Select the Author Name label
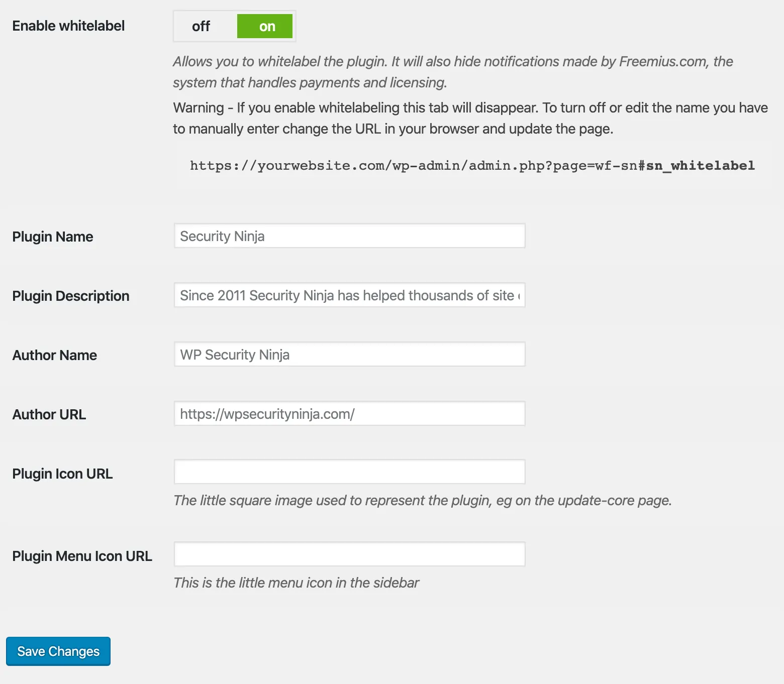This screenshot has height=684, width=784. [55, 355]
